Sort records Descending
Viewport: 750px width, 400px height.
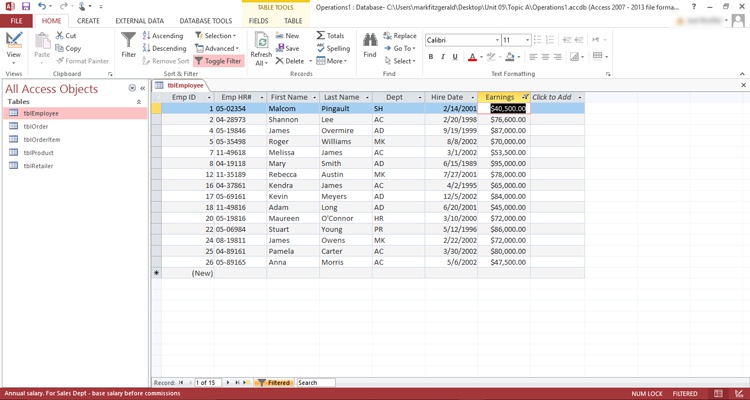pyautogui.click(x=164, y=48)
